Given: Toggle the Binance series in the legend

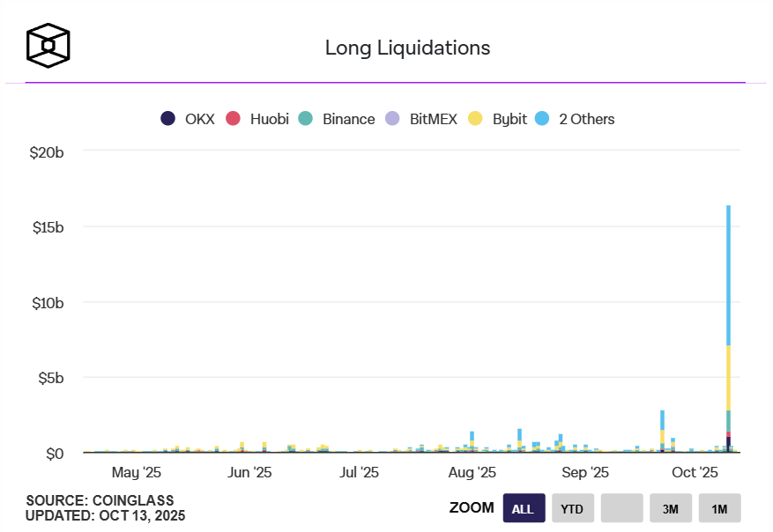Looking at the screenshot, I should pyautogui.click(x=347, y=119).
